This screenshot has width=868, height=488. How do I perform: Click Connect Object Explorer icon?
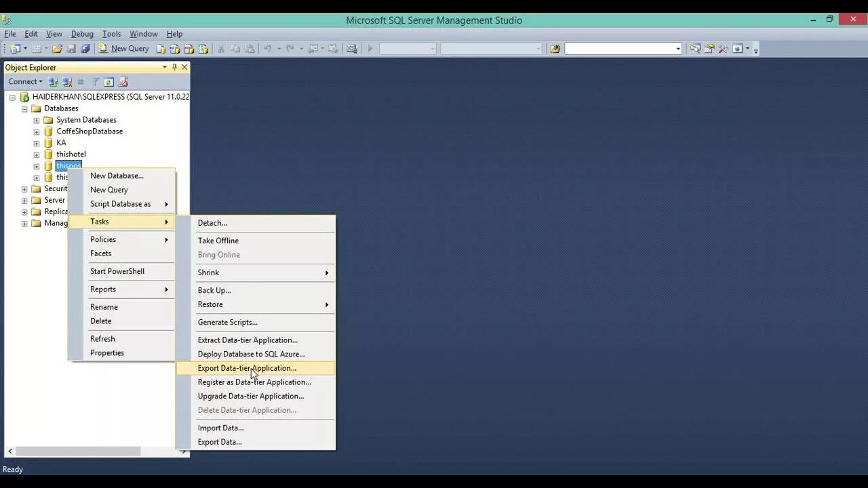[x=53, y=82]
